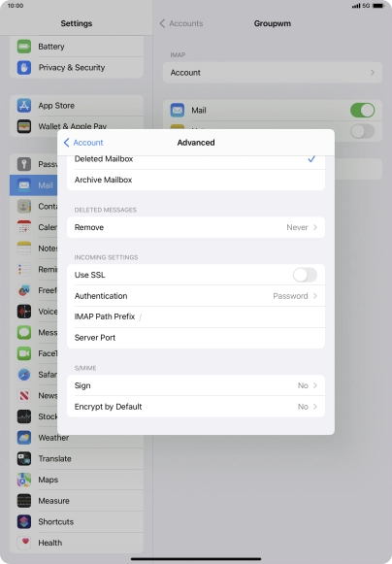
Task: Open the Translate icon in sidebar
Action: click(x=23, y=458)
